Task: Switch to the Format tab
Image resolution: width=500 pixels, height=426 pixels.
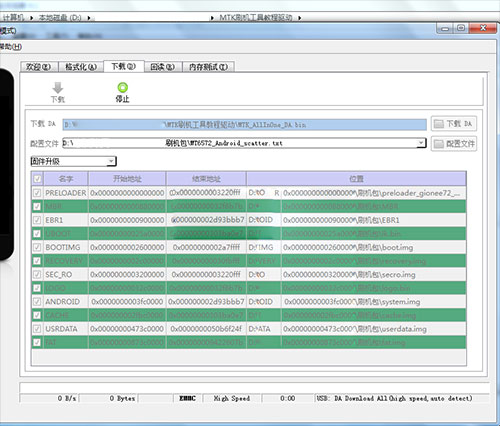Action: point(81,67)
